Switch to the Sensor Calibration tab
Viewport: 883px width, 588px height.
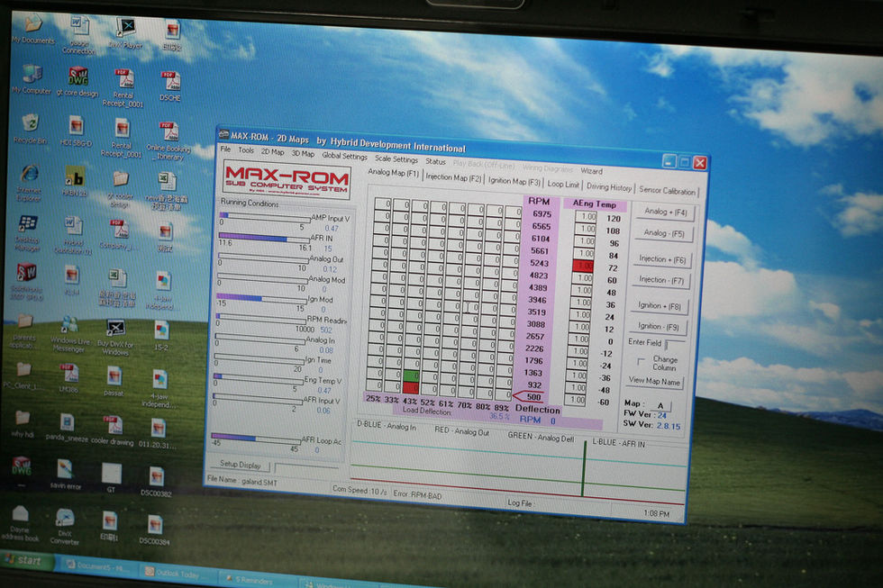tap(667, 191)
